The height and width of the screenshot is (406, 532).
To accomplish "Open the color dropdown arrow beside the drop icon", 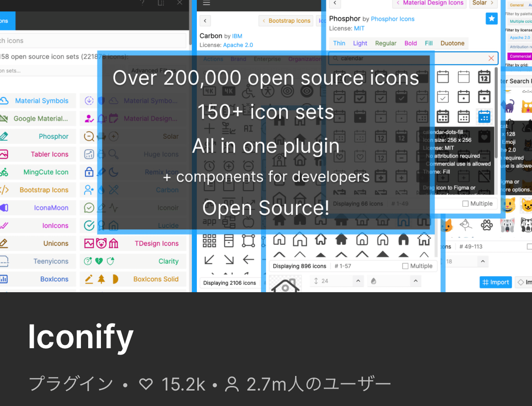I will pyautogui.click(x=416, y=281).
